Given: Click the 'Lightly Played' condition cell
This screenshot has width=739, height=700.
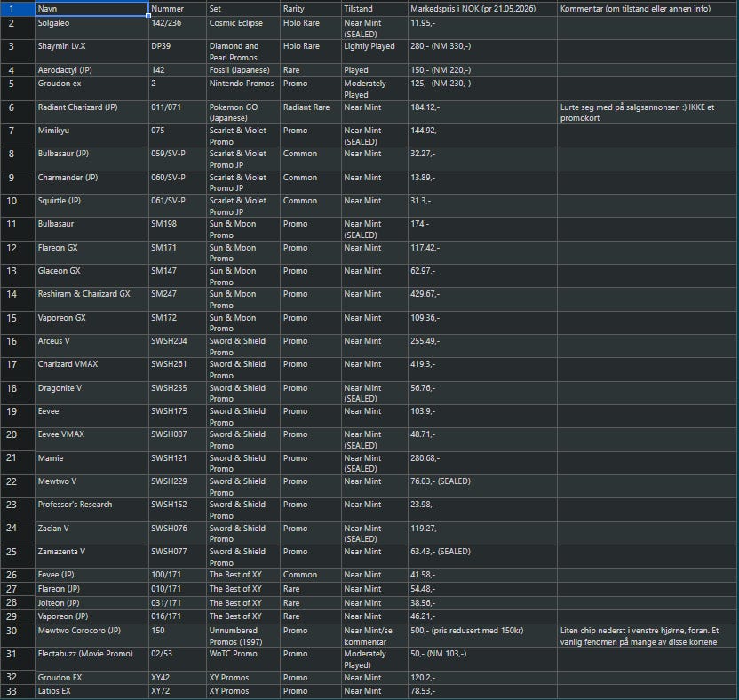Looking at the screenshot, I should (x=374, y=52).
